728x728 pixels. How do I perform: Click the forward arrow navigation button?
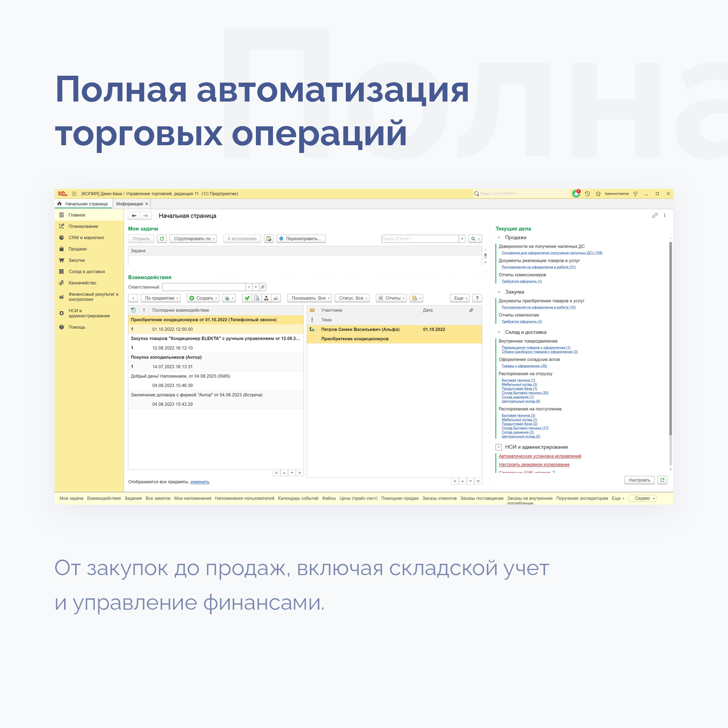146,216
